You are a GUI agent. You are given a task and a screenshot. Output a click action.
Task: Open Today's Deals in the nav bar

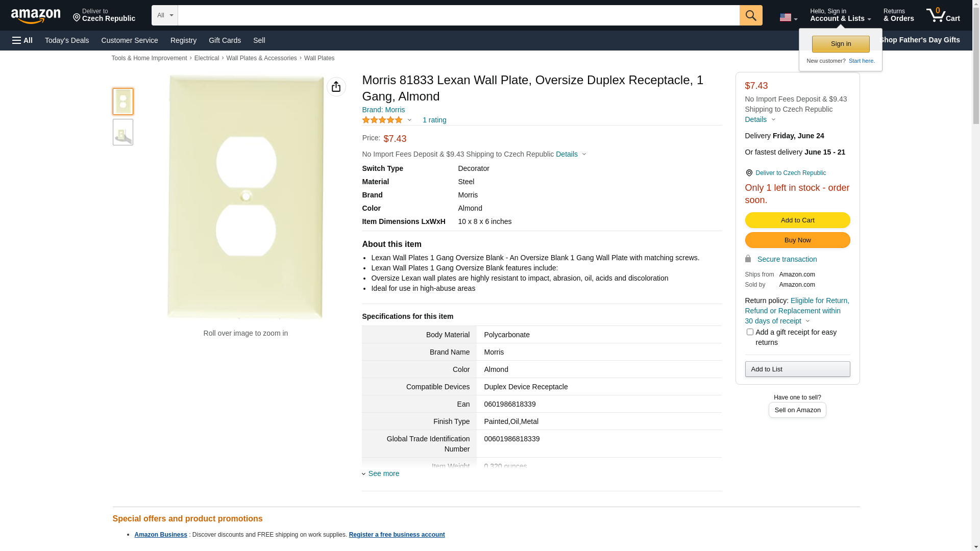point(67,40)
